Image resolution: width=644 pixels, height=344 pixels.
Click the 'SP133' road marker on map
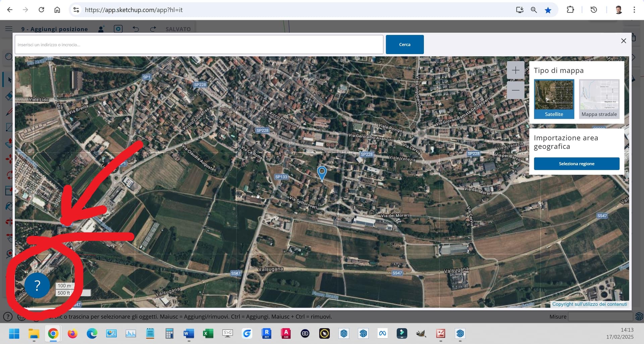281,177
